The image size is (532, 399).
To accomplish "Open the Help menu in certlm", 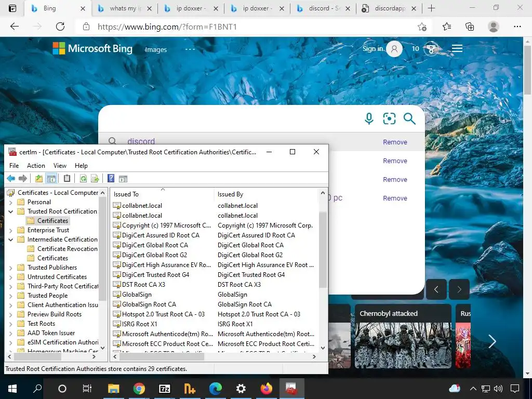I will pos(81,166).
